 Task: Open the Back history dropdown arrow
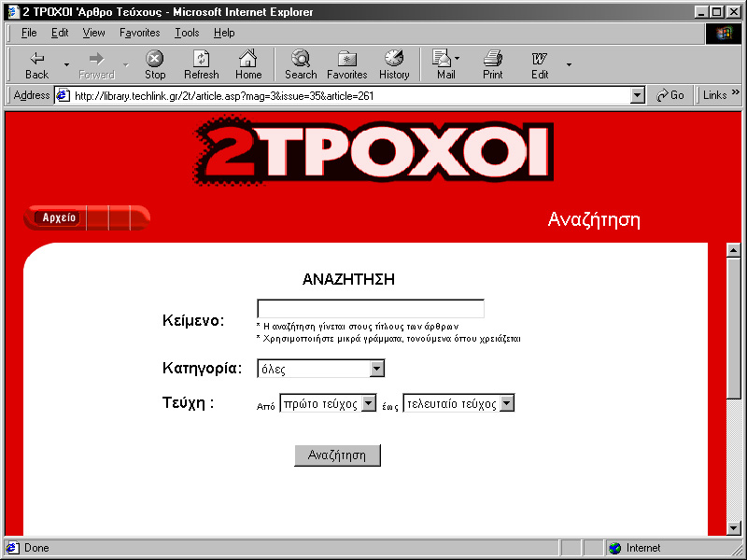66,64
